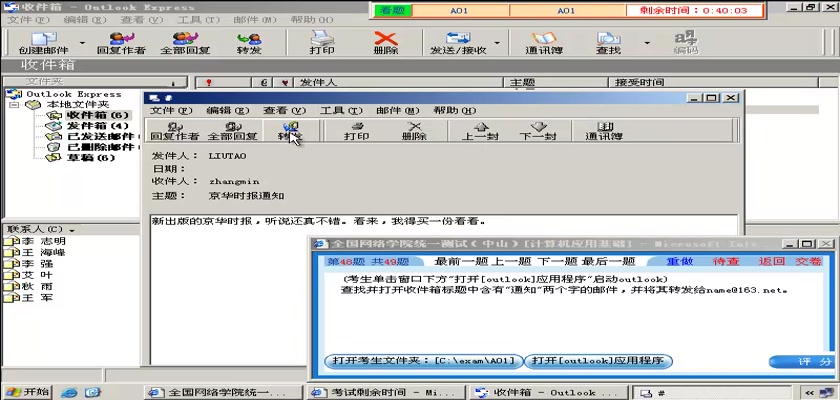
Task: Open 文件(F) menu in the Outlook Express main window
Action: (28, 20)
